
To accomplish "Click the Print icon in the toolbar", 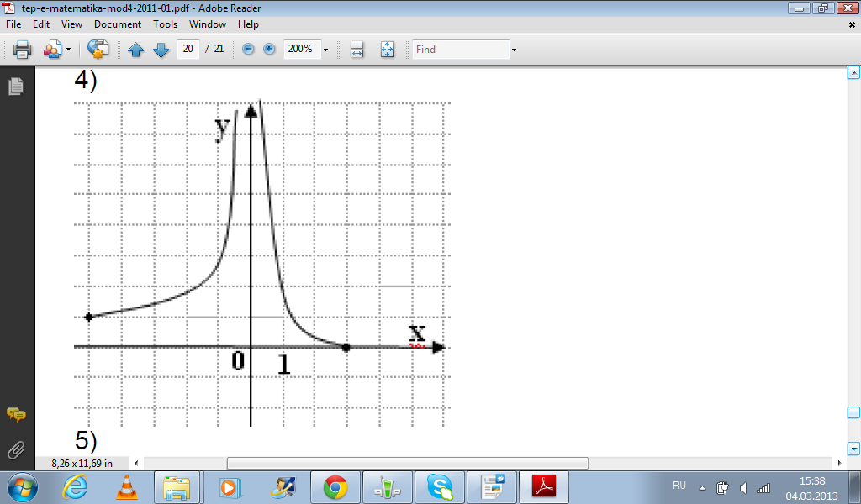I will pos(23,50).
